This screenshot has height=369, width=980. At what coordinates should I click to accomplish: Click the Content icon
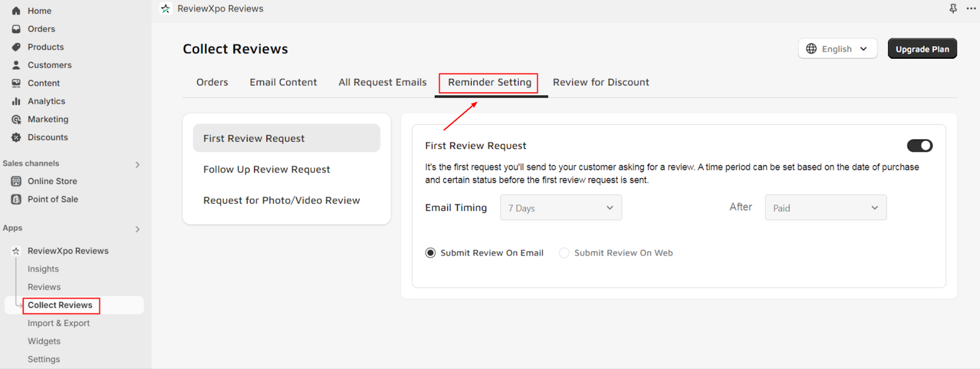point(17,83)
